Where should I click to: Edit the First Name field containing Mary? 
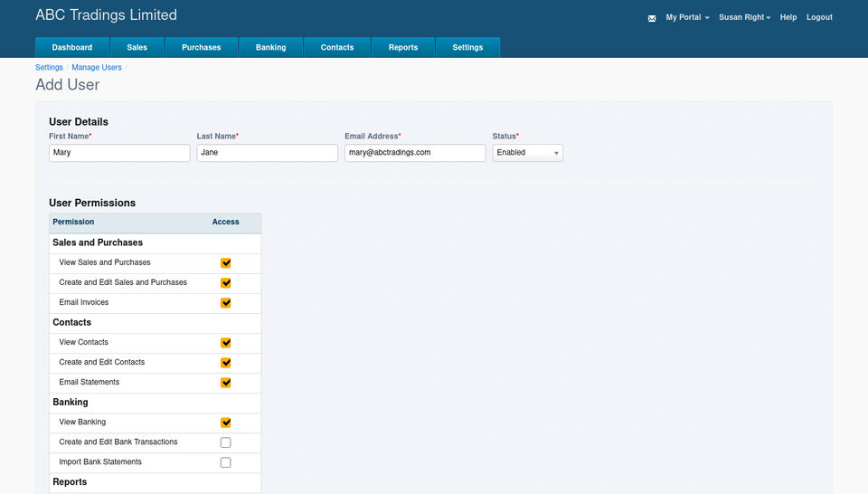pos(119,153)
